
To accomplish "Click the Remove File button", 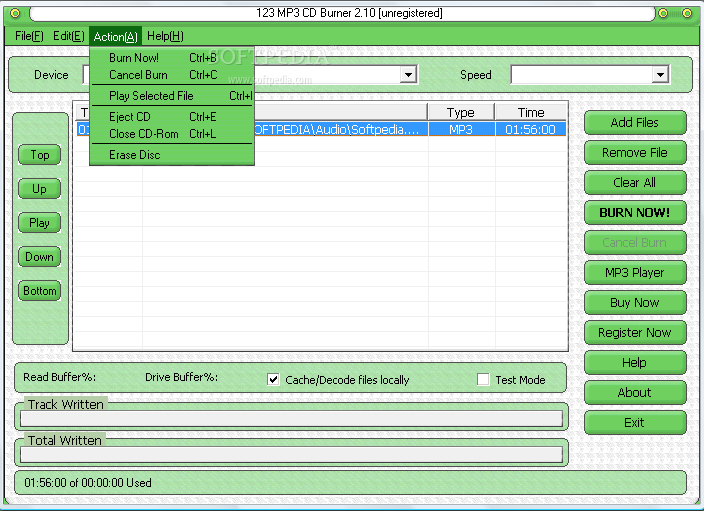I will [635, 153].
